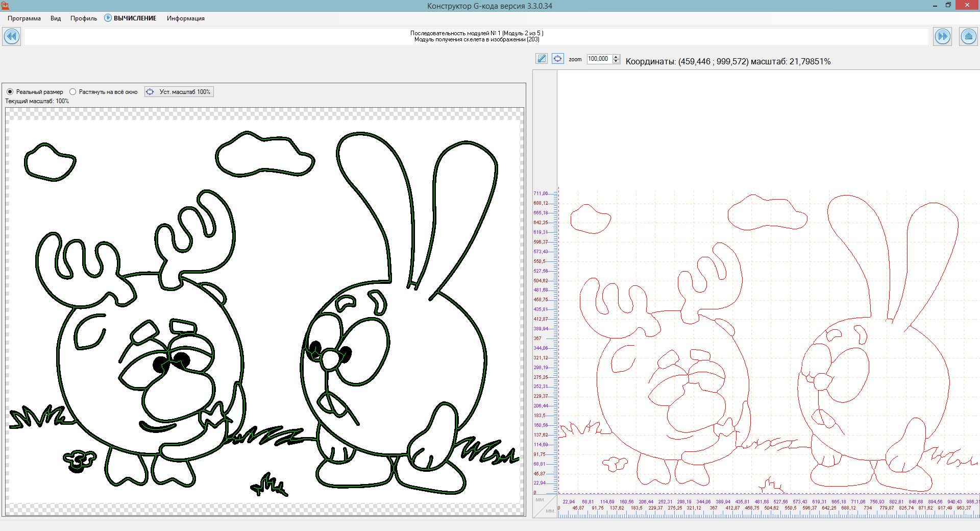Image resolution: width=980 pixels, height=531 pixels.
Task: Click the vertical millimeter ruler
Action: click(x=545, y=282)
